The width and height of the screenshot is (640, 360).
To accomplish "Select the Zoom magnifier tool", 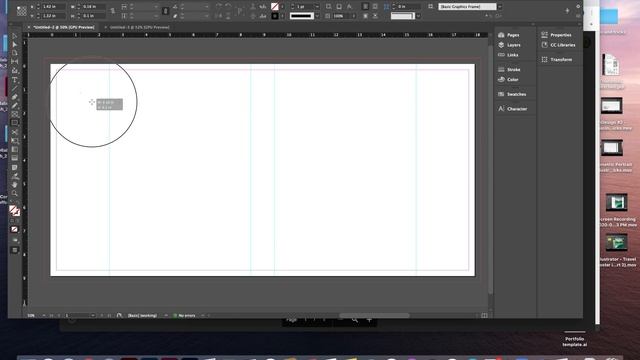I will (15, 193).
